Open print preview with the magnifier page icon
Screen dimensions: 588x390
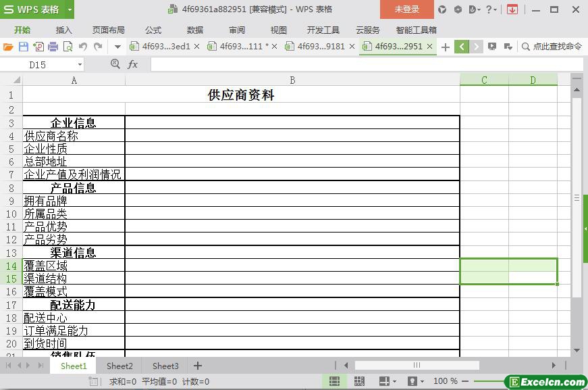pyautogui.click(x=68, y=47)
